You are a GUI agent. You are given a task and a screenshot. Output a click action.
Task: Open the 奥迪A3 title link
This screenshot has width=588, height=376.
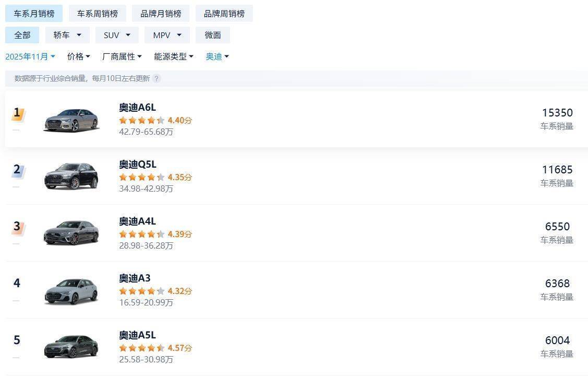point(135,278)
